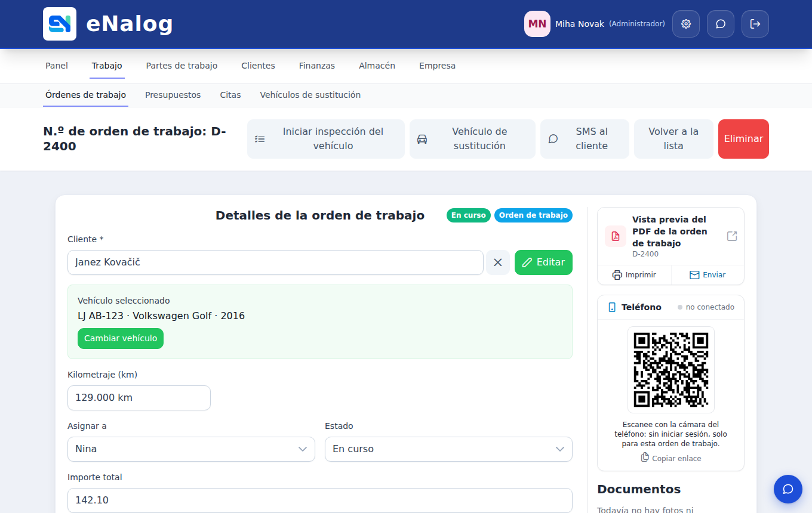Click the logout icon in the header
The width and height of the screenshot is (812, 513).
click(x=755, y=24)
